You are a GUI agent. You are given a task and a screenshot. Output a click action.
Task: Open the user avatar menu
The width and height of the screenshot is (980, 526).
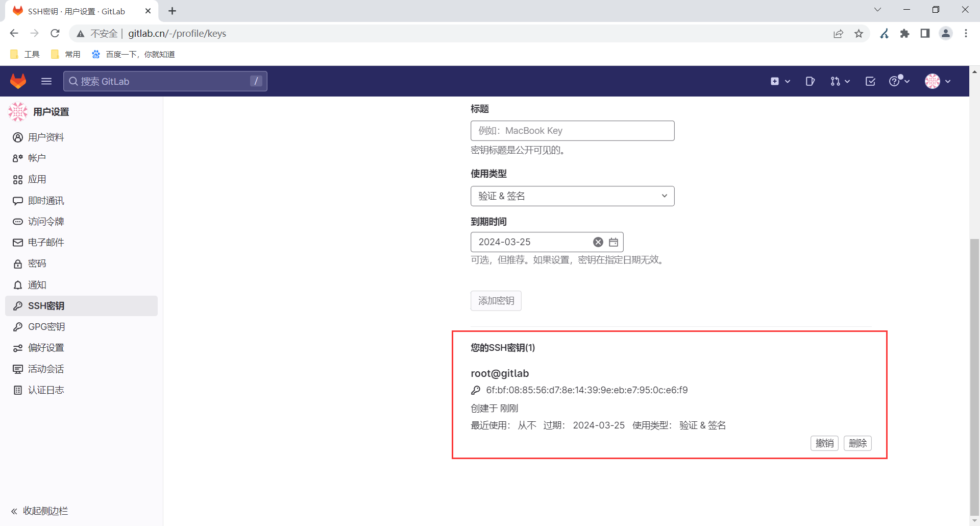coord(933,81)
